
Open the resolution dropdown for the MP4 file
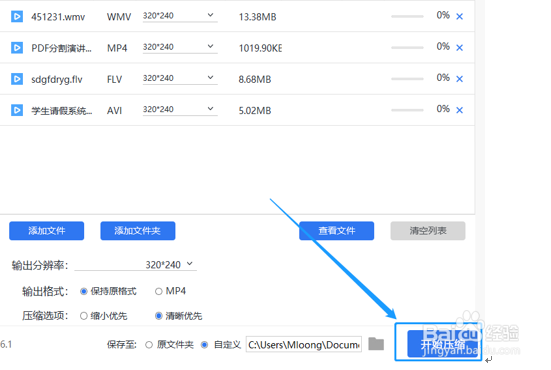click(180, 47)
